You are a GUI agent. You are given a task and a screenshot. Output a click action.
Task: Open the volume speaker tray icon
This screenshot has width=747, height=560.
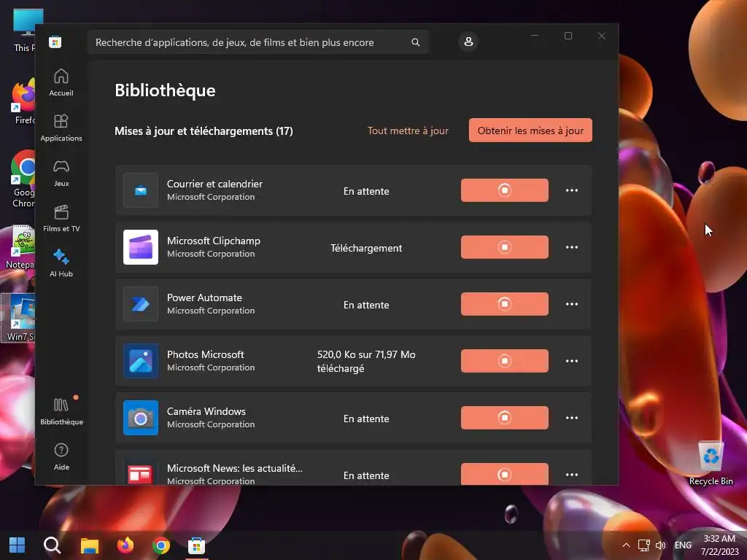coord(660,545)
